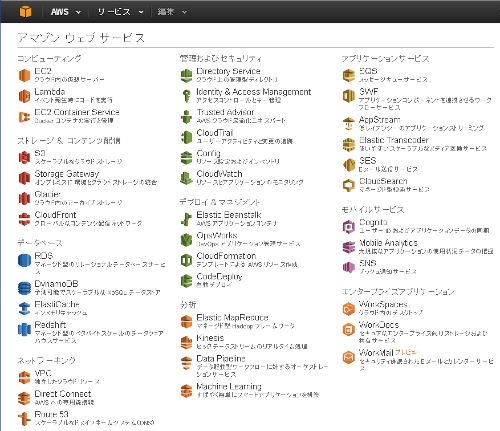Viewport: 500px width, 431px height.
Task: Click the Kinesis icon
Action: pos(186,342)
